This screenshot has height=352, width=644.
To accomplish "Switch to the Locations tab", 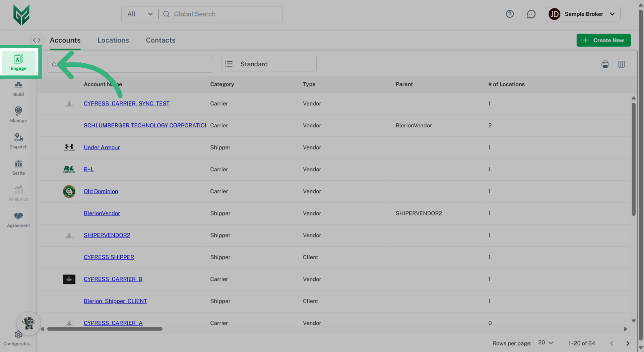I will 113,40.
